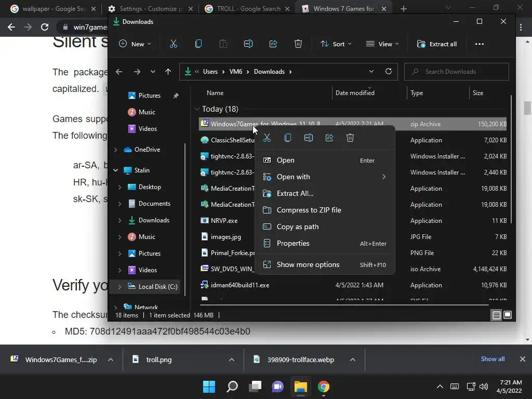Go forward in File Explorer navigation
The width and height of the screenshot is (532, 399).
(x=137, y=72)
